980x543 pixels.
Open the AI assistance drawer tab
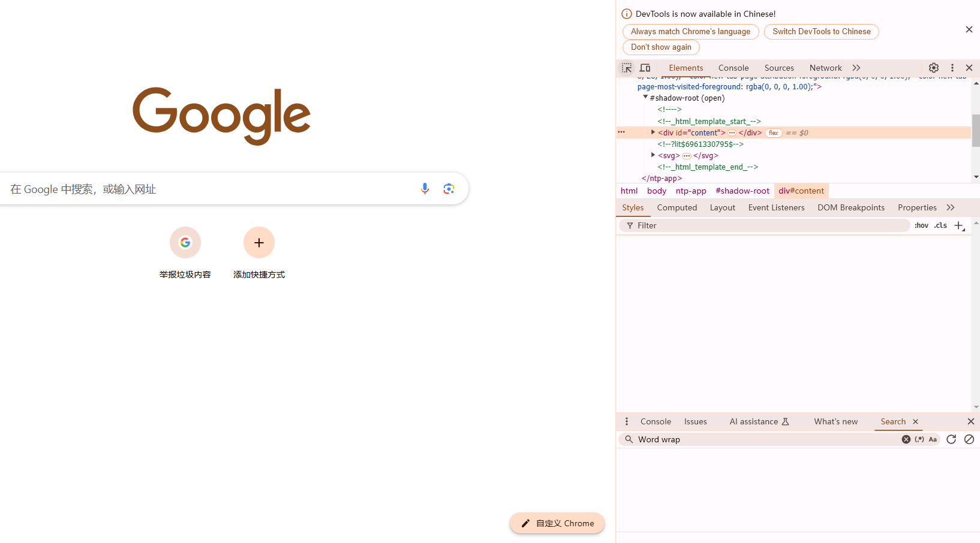(759, 421)
